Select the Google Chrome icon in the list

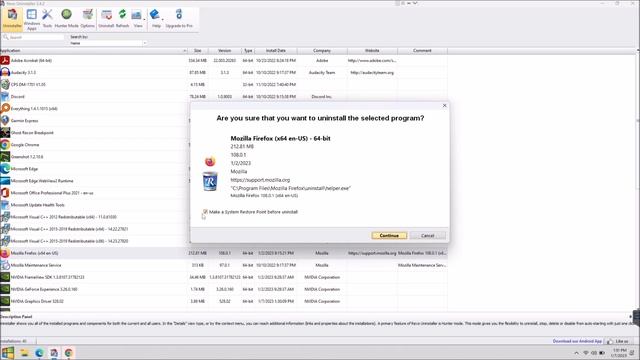pos(5,144)
